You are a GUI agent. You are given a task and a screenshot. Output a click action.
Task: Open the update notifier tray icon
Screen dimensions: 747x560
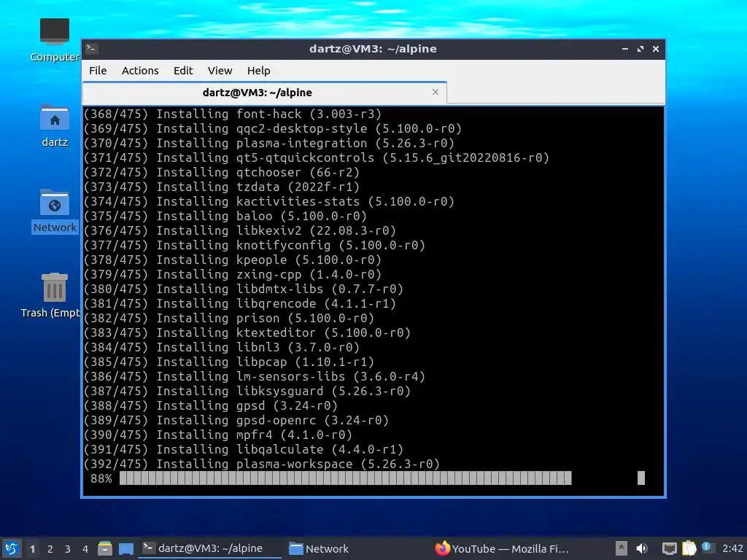pyautogui.click(x=708, y=548)
